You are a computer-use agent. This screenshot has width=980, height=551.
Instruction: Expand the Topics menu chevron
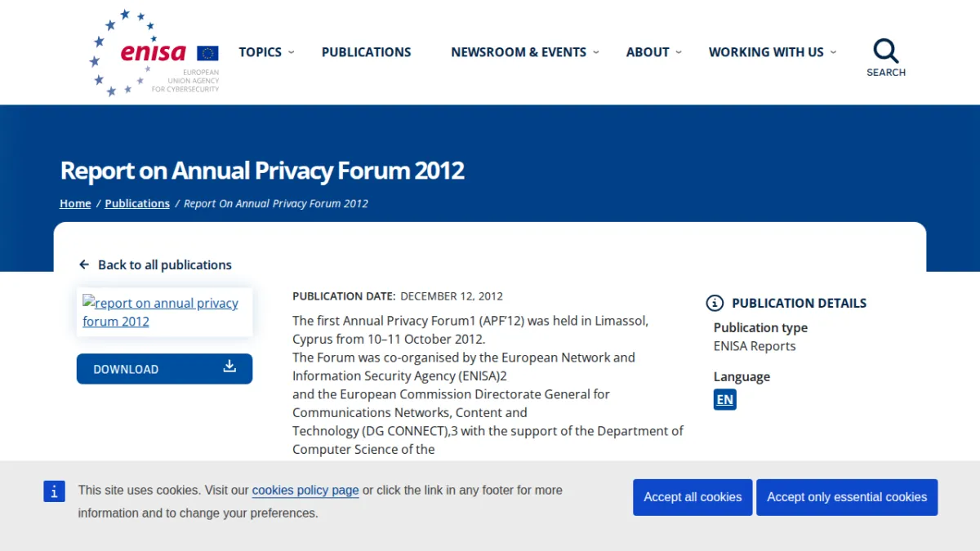292,52
